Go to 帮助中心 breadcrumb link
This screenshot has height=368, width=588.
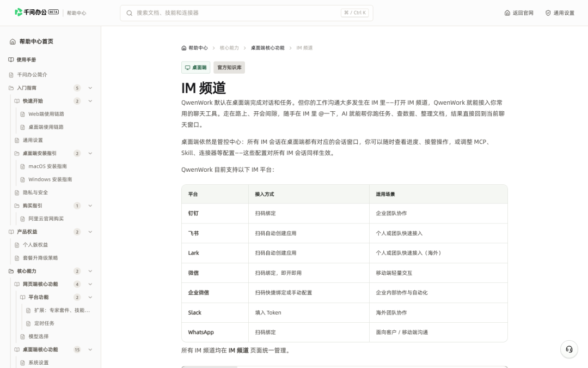pos(198,48)
